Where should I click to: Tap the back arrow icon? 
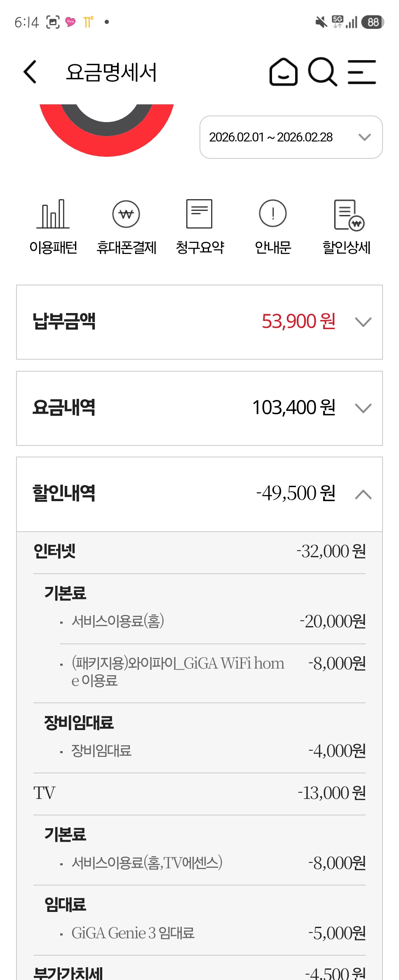pyautogui.click(x=30, y=72)
